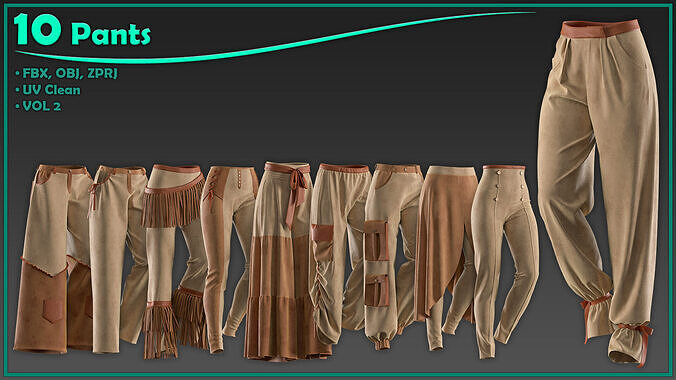Select the ruched-side pants with brown patch pocket
Screen dimensions: 676x380
pos(340,254)
